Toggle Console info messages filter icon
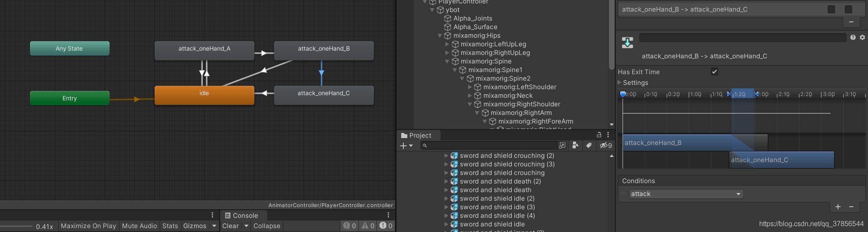 (349, 226)
